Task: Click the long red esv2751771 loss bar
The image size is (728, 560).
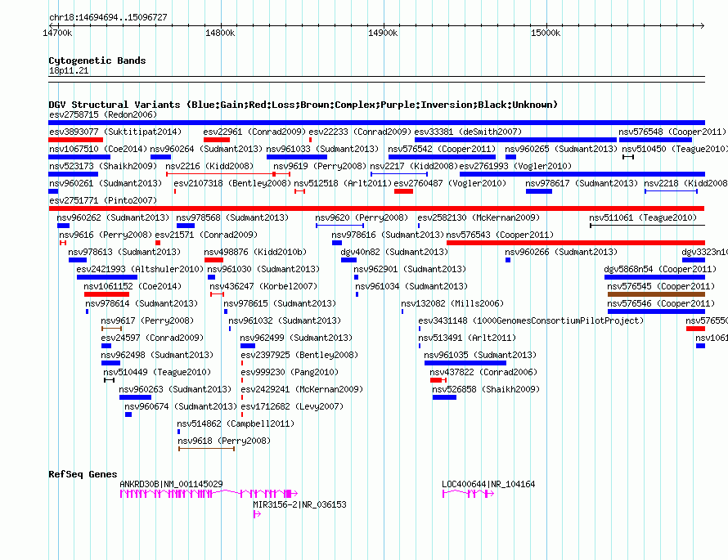Action: [x=376, y=208]
